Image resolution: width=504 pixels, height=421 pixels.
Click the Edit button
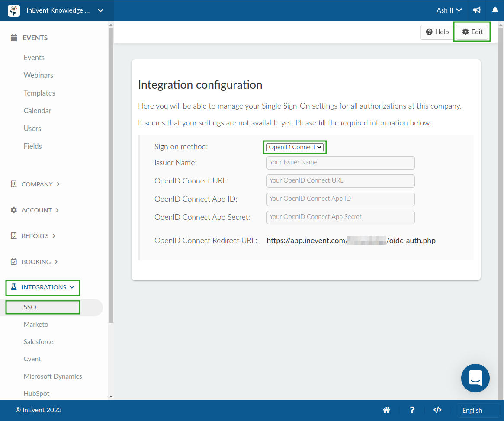(x=472, y=32)
